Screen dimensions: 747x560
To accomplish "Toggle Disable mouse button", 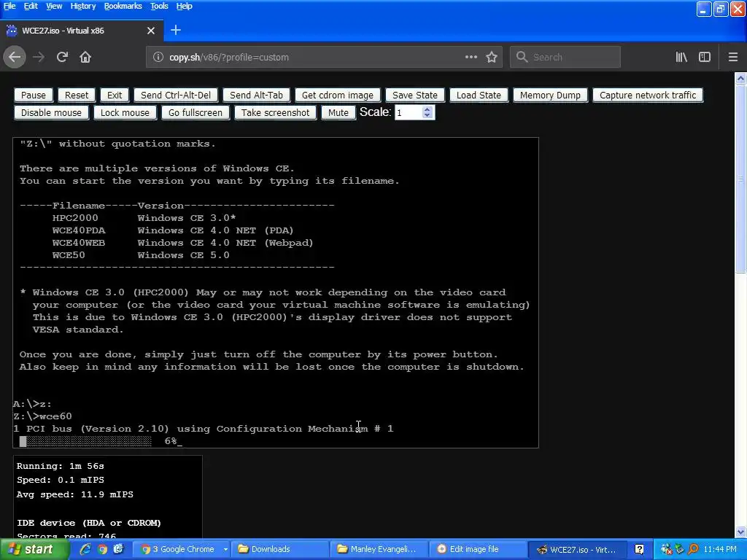I will click(x=52, y=113).
